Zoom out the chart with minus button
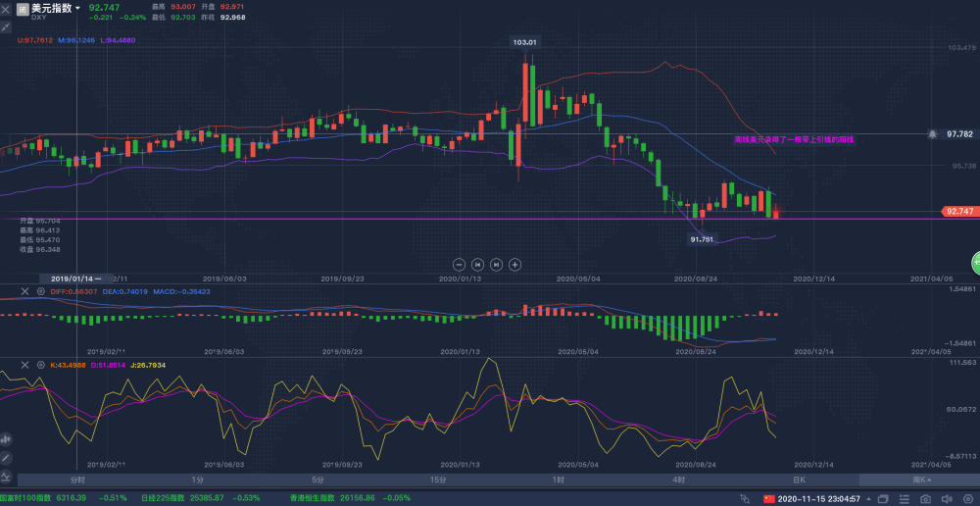This screenshot has width=980, height=506. tap(459, 264)
